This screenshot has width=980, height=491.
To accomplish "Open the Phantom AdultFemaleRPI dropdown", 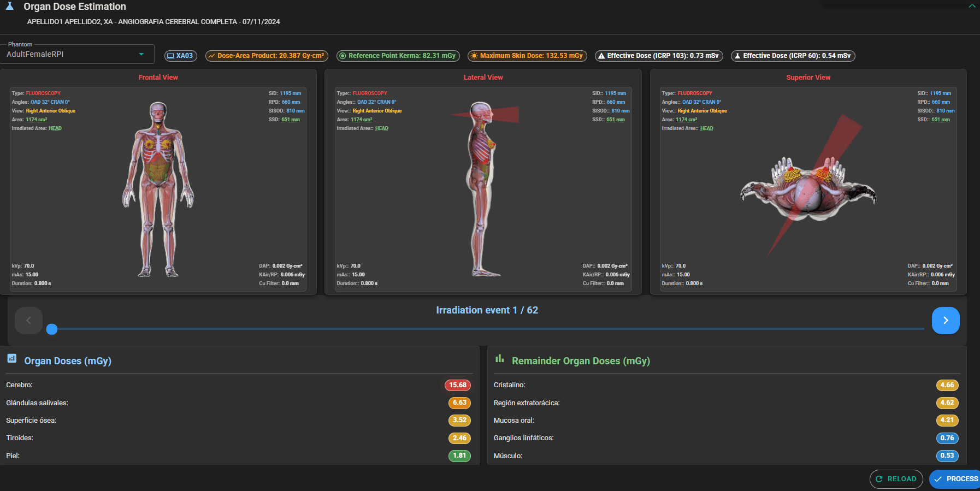I will [77, 54].
